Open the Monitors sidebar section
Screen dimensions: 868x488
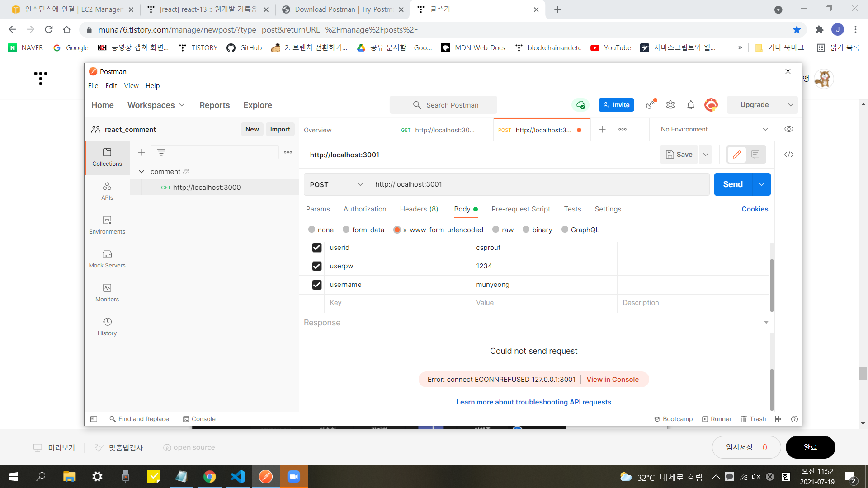coord(107,293)
